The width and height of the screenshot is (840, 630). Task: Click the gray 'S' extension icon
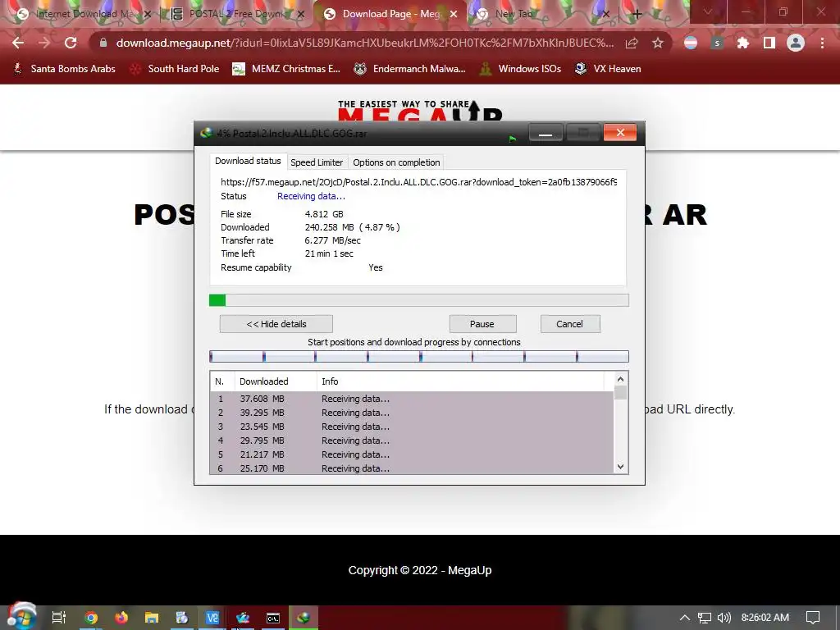(717, 43)
